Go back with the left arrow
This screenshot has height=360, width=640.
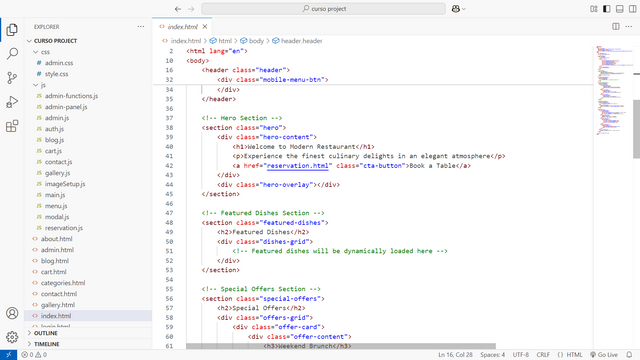point(178,9)
